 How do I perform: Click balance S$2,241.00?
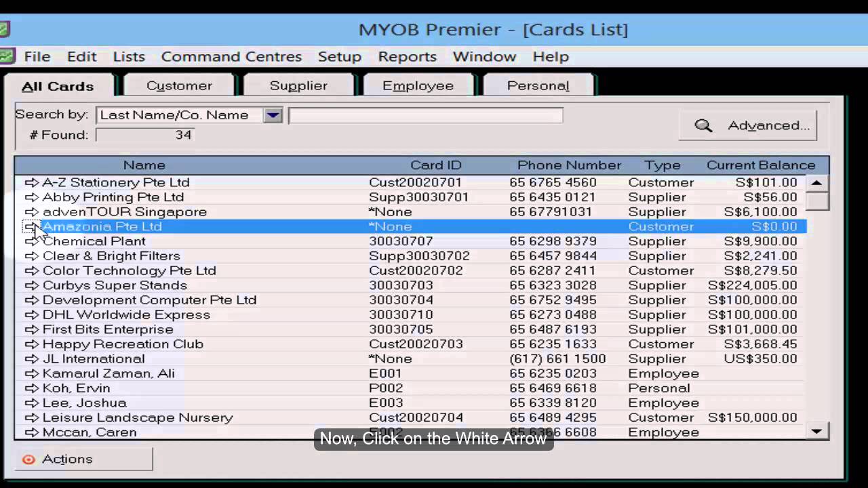point(761,256)
